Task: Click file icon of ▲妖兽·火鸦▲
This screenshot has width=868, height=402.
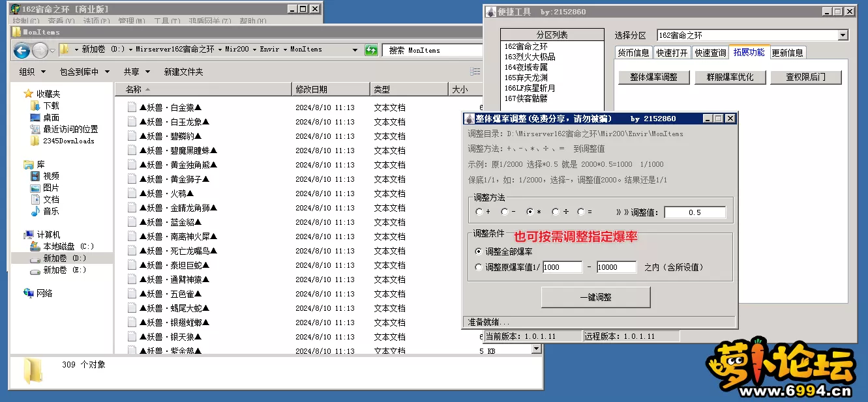Action: point(132,194)
